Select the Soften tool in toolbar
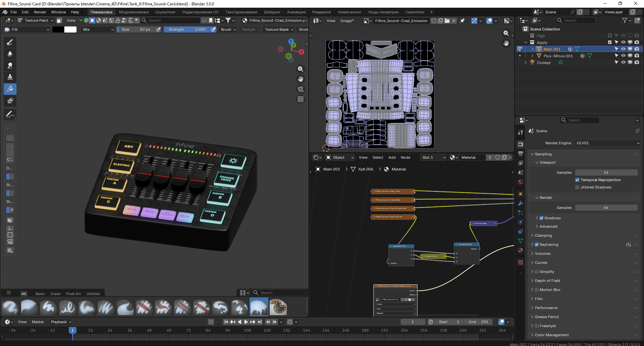 (10, 54)
